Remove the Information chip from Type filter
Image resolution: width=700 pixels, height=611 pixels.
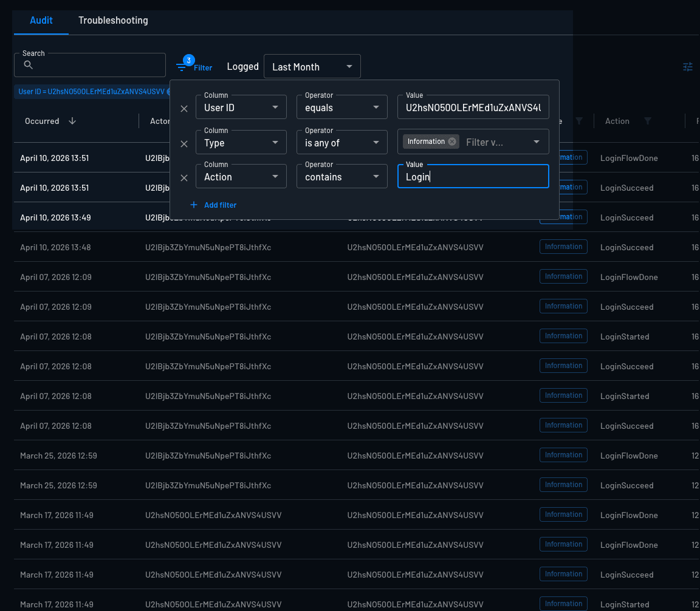coord(452,142)
